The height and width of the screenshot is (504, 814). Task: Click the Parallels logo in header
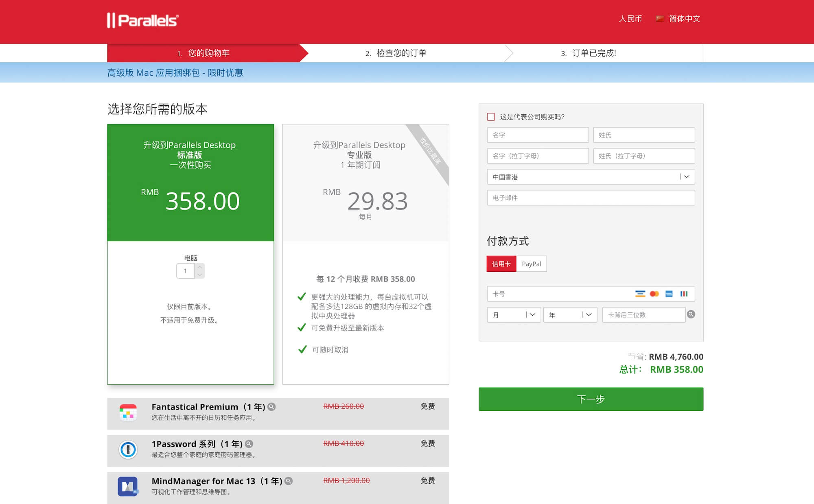click(x=142, y=20)
